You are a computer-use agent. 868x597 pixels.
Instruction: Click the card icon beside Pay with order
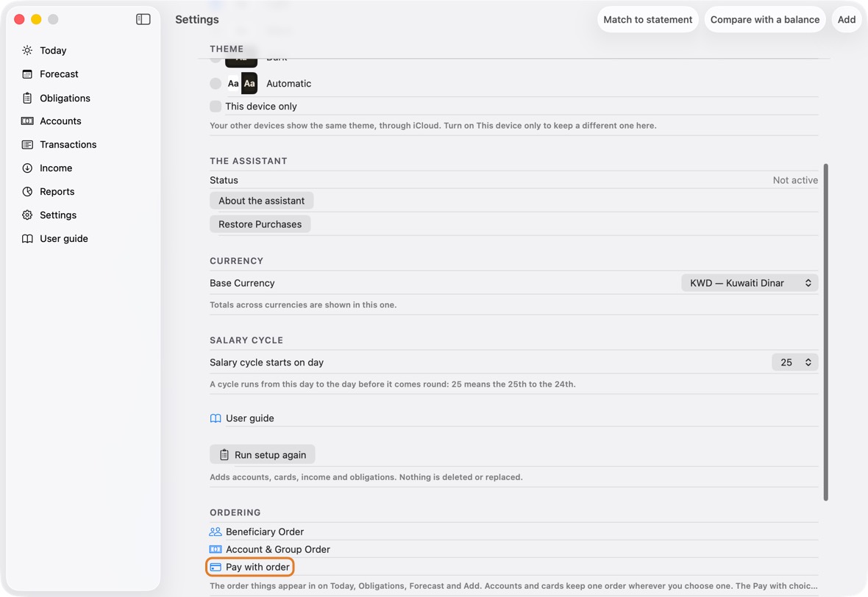point(216,567)
